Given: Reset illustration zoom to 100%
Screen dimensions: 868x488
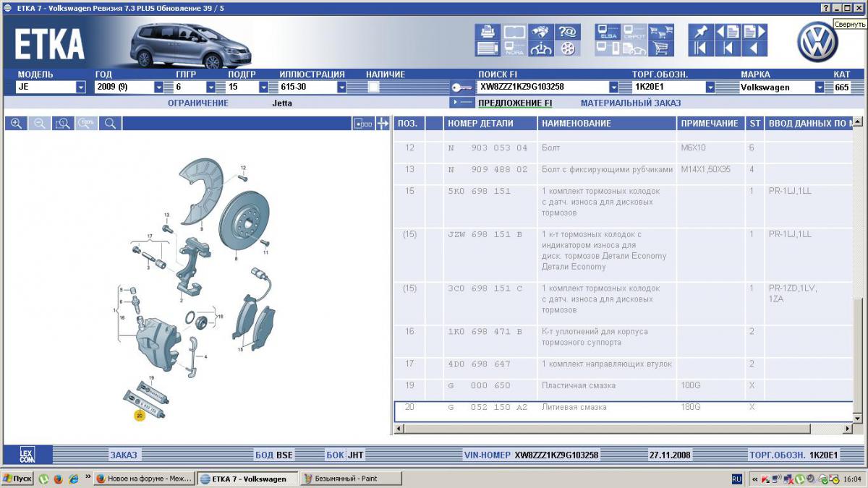Looking at the screenshot, I should tap(87, 124).
